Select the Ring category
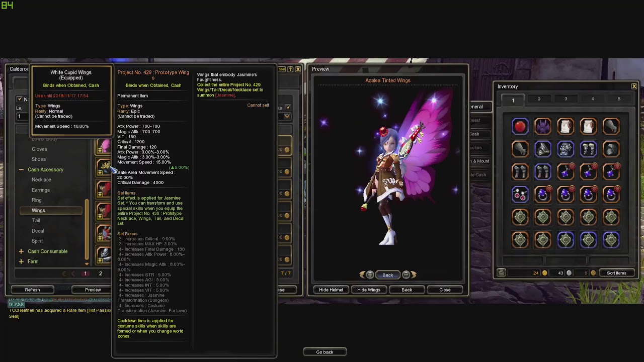 click(x=37, y=200)
